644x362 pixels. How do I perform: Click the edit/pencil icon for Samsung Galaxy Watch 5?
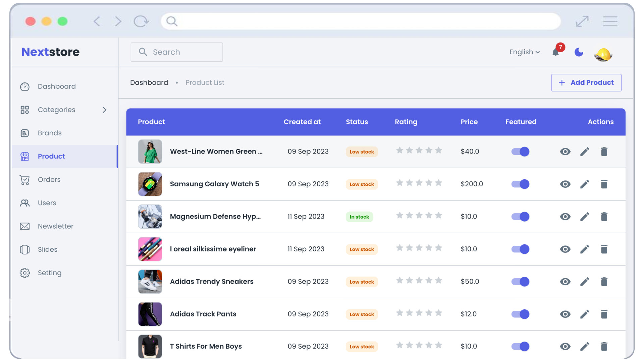585,183
